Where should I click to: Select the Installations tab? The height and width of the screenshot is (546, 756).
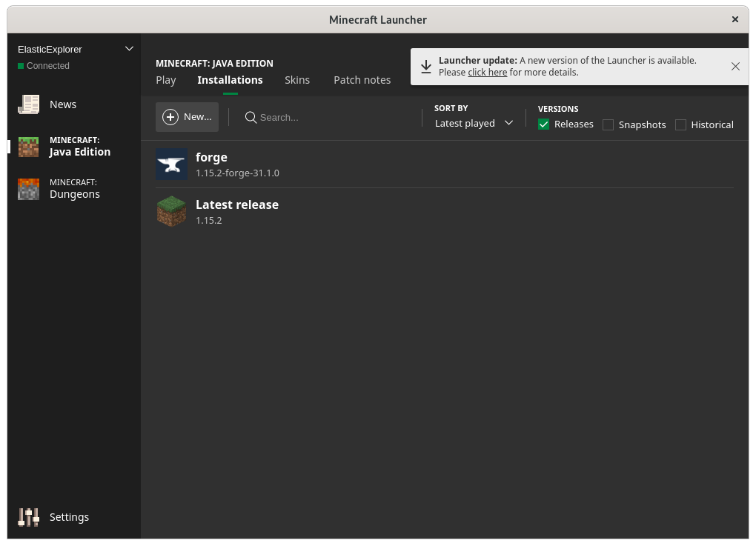pyautogui.click(x=230, y=80)
